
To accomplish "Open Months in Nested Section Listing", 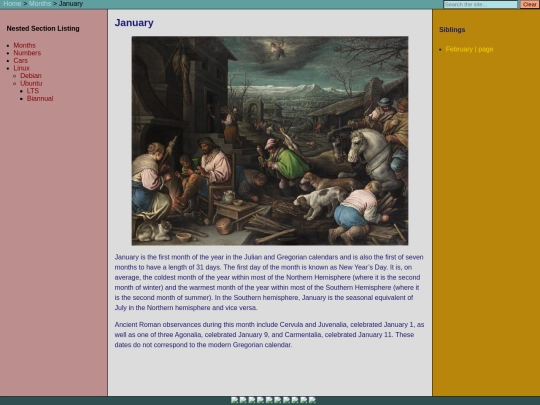I will [24, 45].
